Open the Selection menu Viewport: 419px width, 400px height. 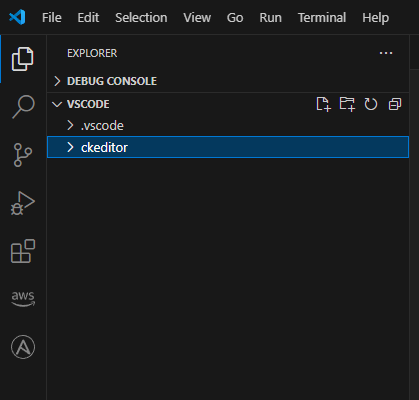[x=141, y=17]
